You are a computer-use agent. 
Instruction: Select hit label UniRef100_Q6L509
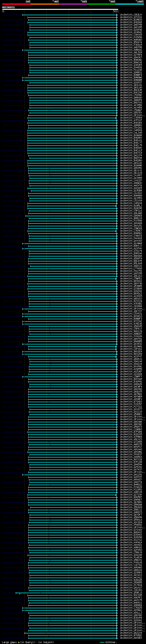click(x=131, y=53)
